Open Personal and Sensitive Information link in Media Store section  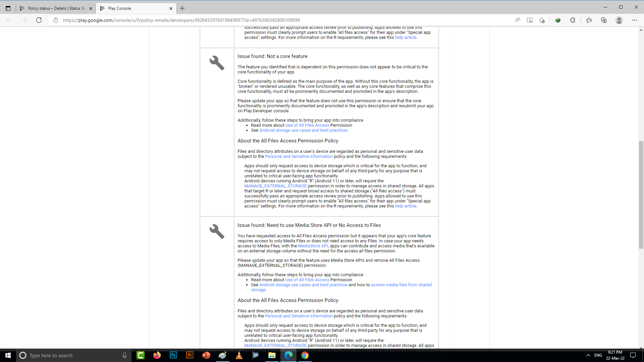pyautogui.click(x=299, y=316)
